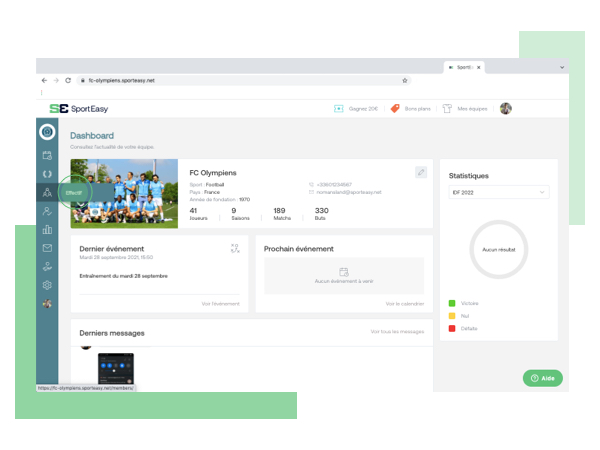
Task: Click the green Victoire legend swatch
Action: [452, 303]
